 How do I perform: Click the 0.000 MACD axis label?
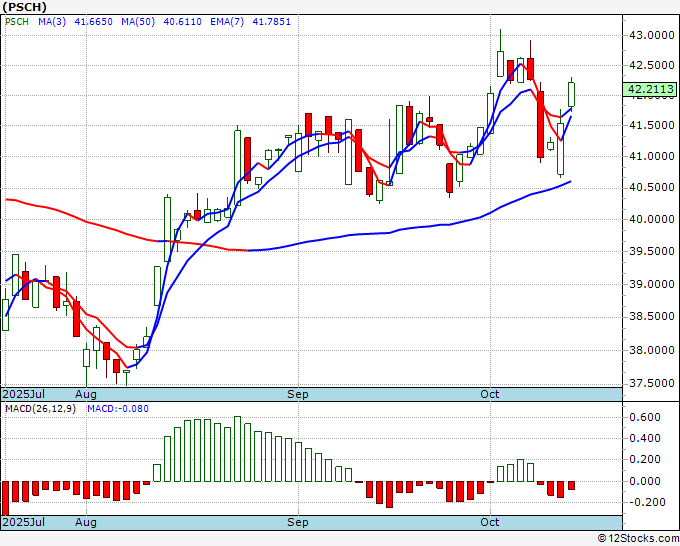pyautogui.click(x=647, y=481)
